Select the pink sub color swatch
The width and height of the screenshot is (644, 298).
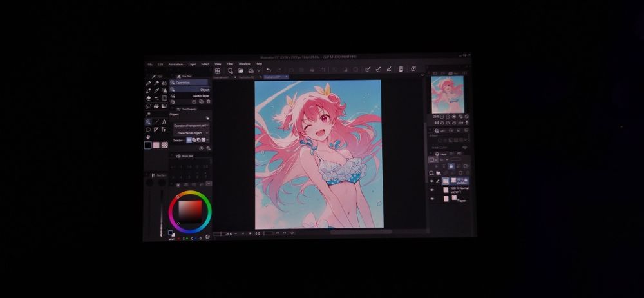pyautogui.click(x=156, y=145)
